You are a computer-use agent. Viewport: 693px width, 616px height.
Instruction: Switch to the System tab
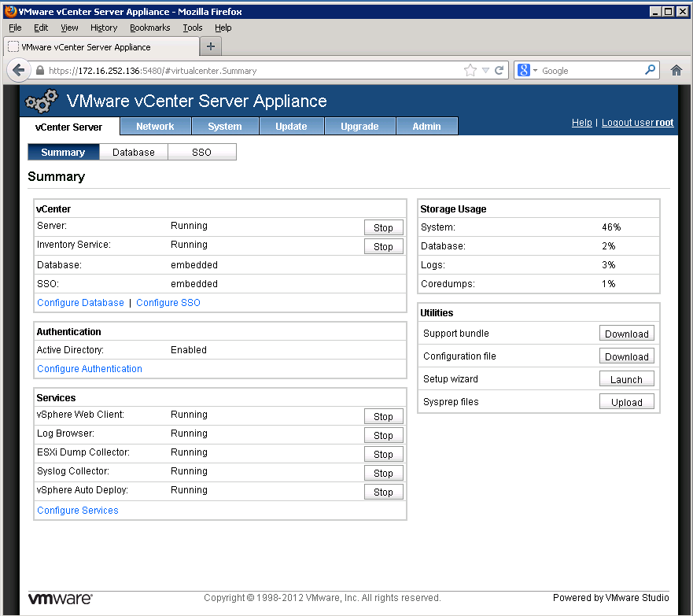tap(225, 127)
